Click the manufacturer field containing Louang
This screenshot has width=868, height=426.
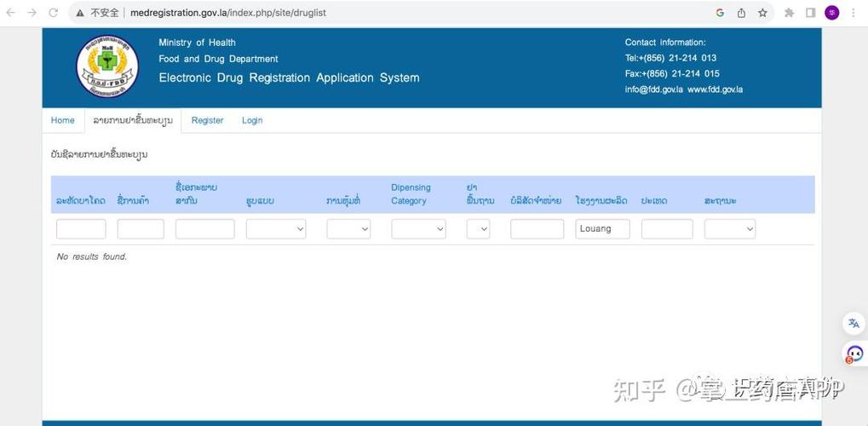coord(603,229)
